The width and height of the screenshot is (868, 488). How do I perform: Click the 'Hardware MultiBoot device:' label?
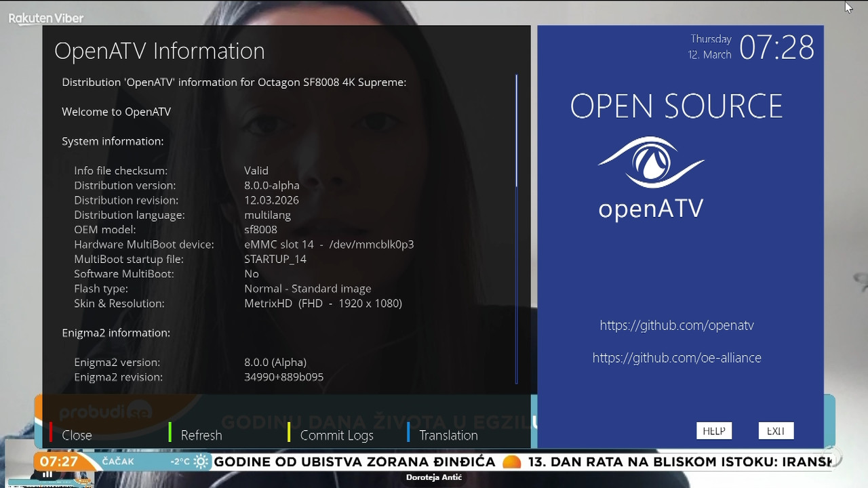pyautogui.click(x=144, y=244)
